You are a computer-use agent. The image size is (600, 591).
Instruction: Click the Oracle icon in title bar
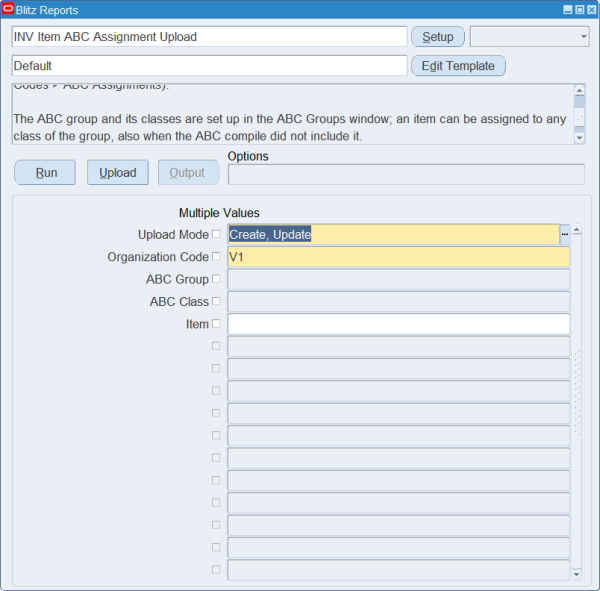click(8, 9)
